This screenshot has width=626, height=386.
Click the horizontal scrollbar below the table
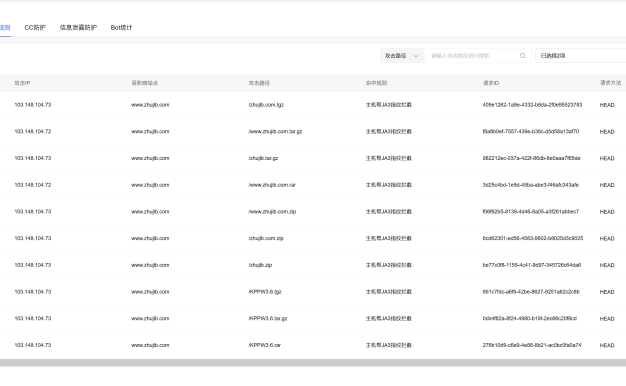(x=313, y=363)
